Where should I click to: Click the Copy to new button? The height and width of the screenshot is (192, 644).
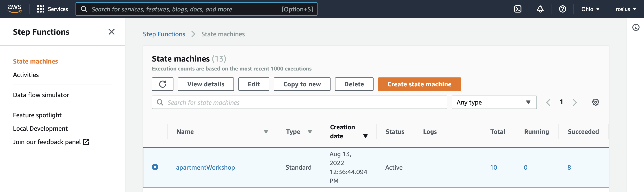(x=302, y=84)
